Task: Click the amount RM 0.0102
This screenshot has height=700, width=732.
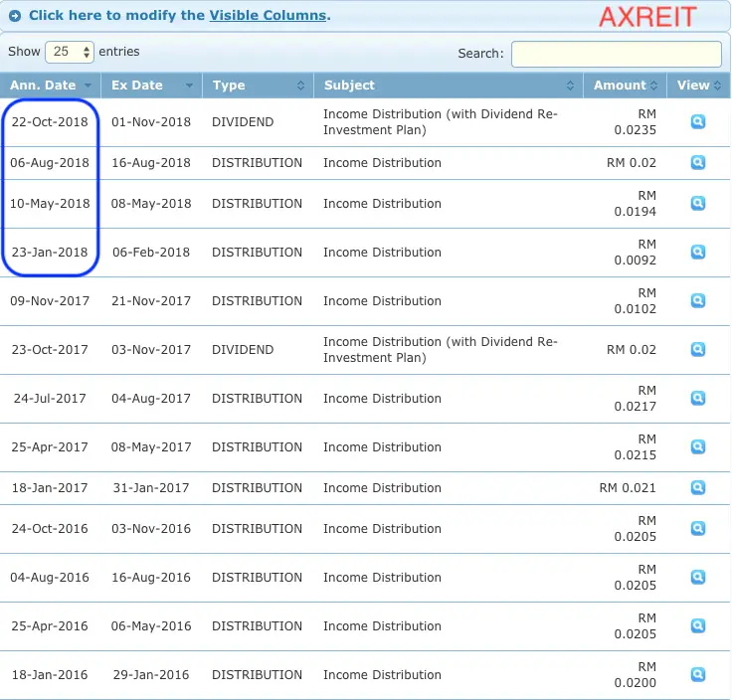Action: click(x=636, y=300)
